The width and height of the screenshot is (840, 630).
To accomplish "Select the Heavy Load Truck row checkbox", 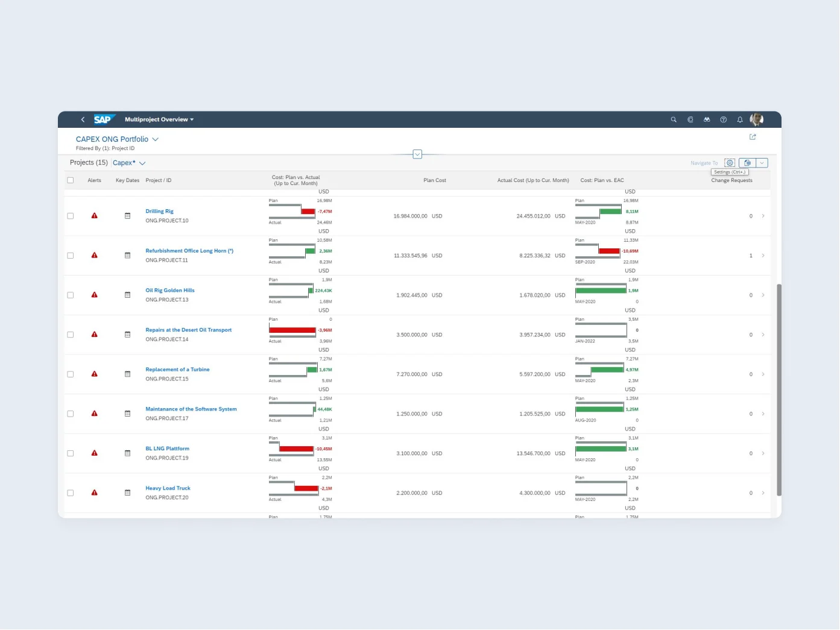I will click(71, 493).
